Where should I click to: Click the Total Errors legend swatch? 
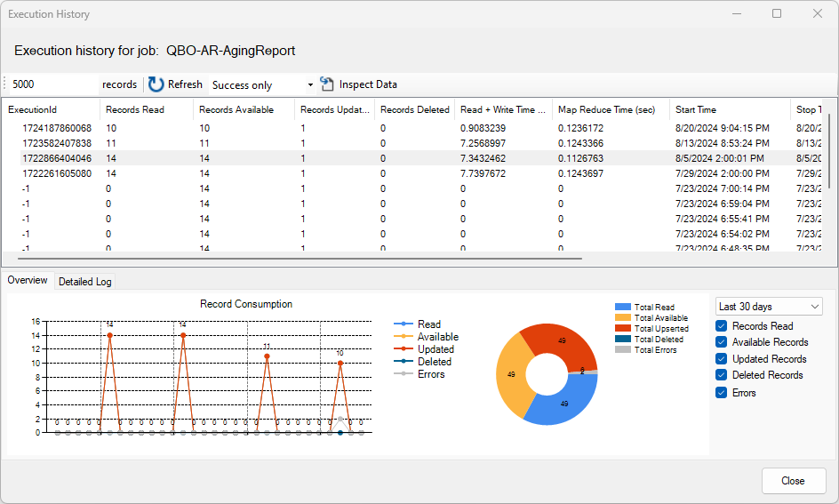coord(623,350)
